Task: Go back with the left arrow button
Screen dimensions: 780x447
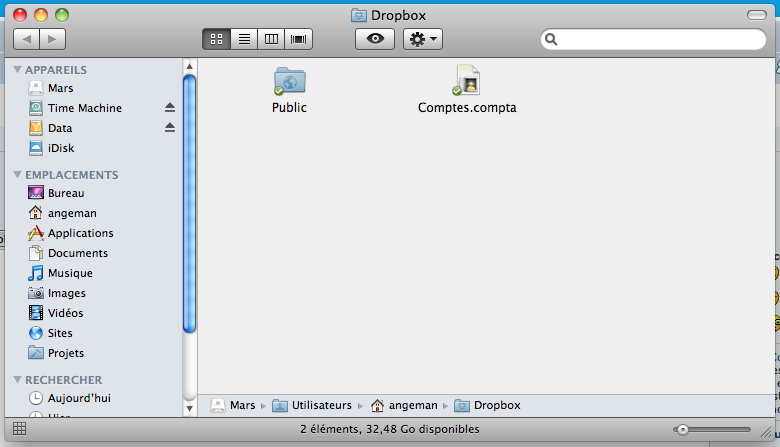Action: point(26,39)
